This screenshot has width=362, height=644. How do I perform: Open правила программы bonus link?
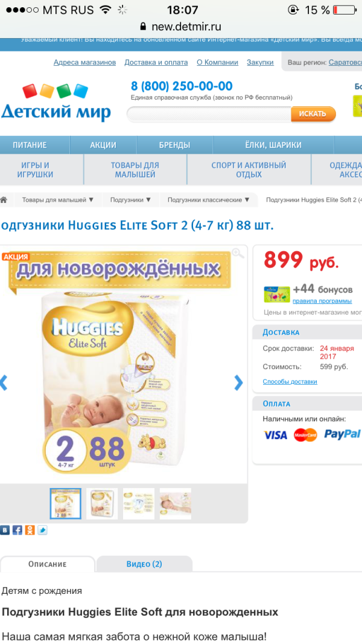tap(322, 301)
